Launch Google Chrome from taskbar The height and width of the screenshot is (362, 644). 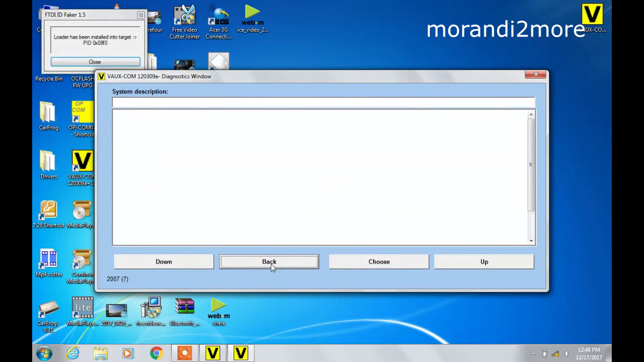click(156, 353)
